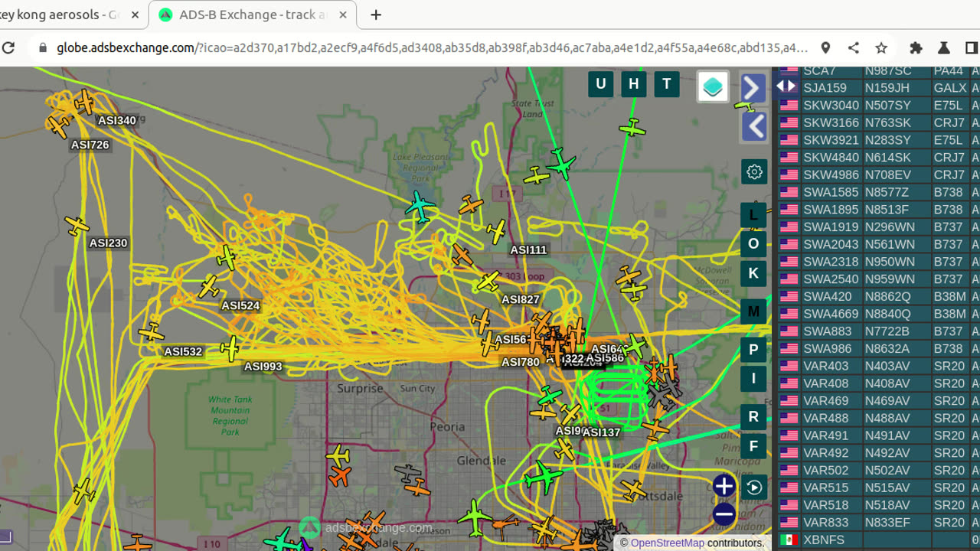
Task: Select the aircraft icon above the ASI827 label
Action: click(x=487, y=282)
